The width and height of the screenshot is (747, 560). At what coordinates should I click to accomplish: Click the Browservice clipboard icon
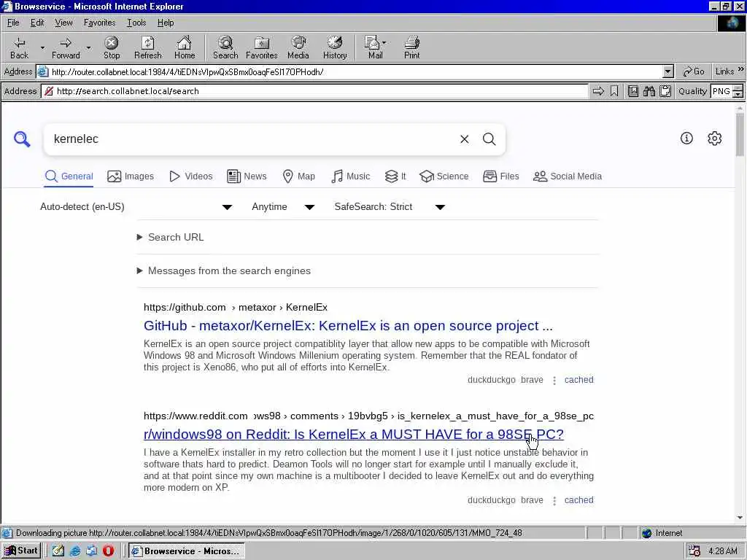665,91
